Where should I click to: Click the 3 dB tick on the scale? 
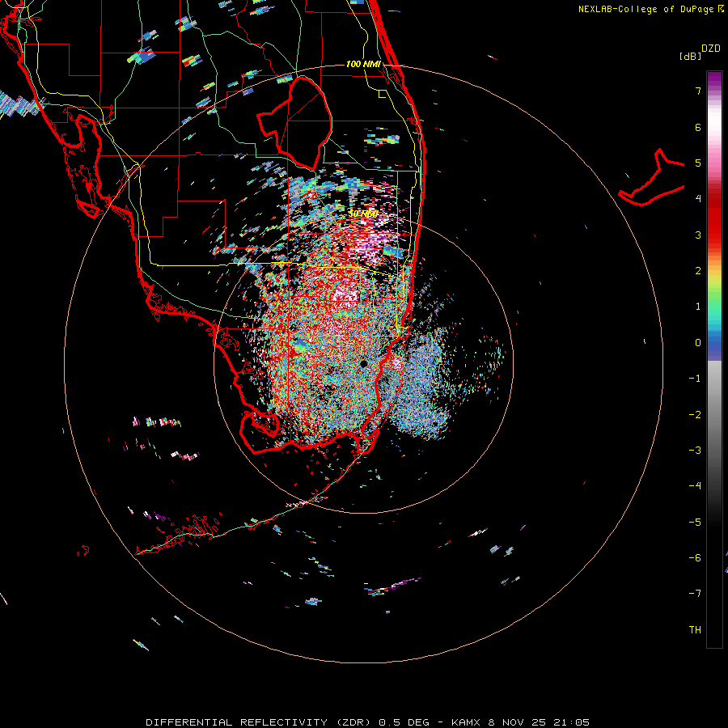698,235
